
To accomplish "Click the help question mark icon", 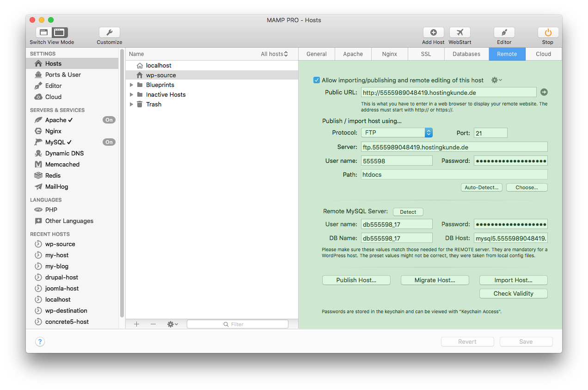I will click(40, 342).
